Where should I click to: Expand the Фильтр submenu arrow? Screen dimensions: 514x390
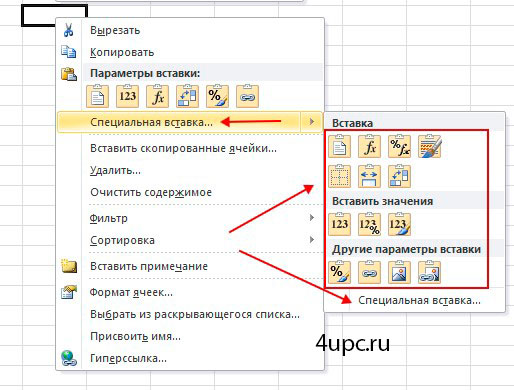[x=312, y=218]
